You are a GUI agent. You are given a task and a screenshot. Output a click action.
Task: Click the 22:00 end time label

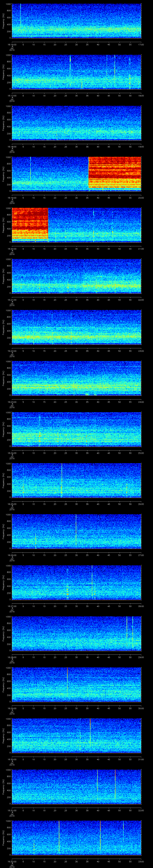tap(141, 300)
